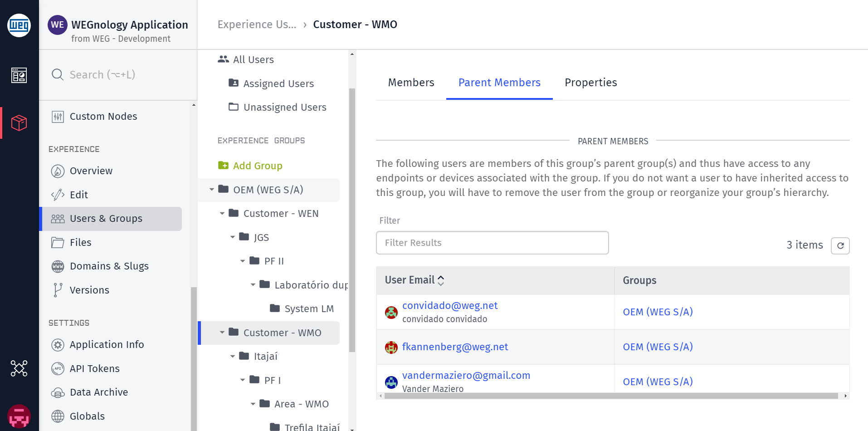Image resolution: width=868 pixels, height=431 pixels.
Task: Click the fkannenberg@weg.net user avatar
Action: pos(391,348)
